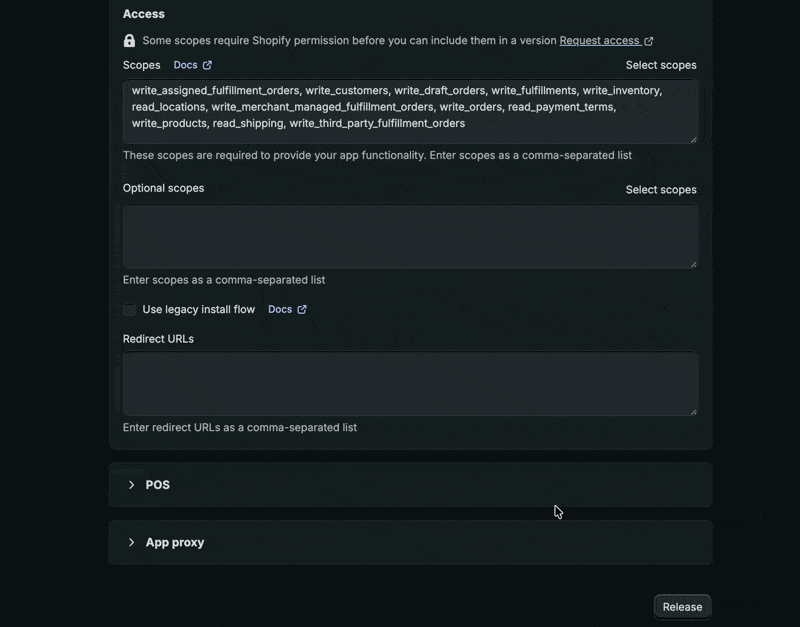Follow the Request access link
This screenshot has height=627, width=800.
click(600, 41)
